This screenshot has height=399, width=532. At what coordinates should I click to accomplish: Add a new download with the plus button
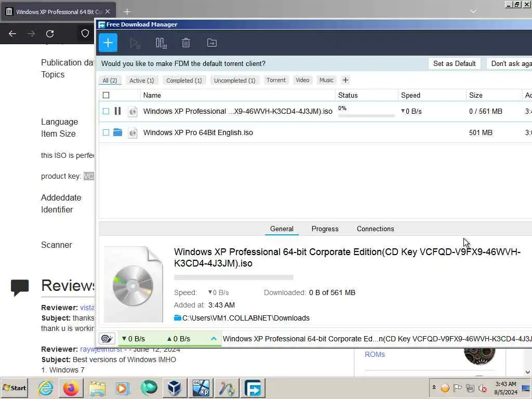tap(108, 43)
